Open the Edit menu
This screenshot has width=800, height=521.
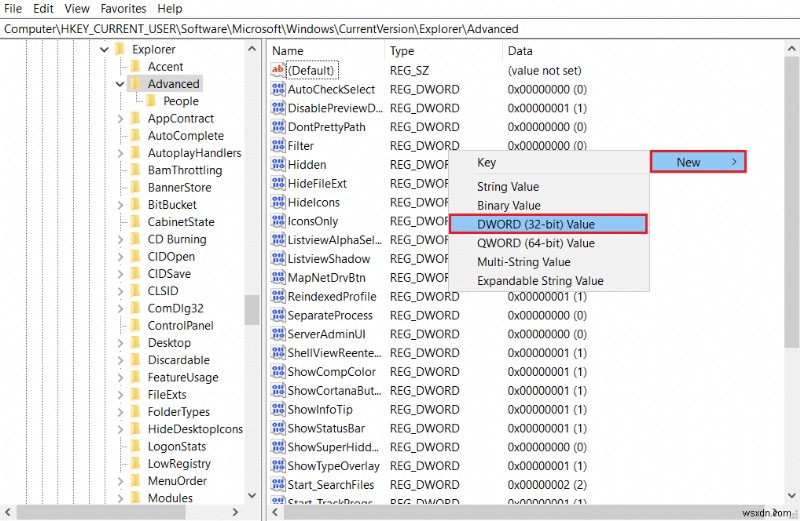click(x=43, y=9)
